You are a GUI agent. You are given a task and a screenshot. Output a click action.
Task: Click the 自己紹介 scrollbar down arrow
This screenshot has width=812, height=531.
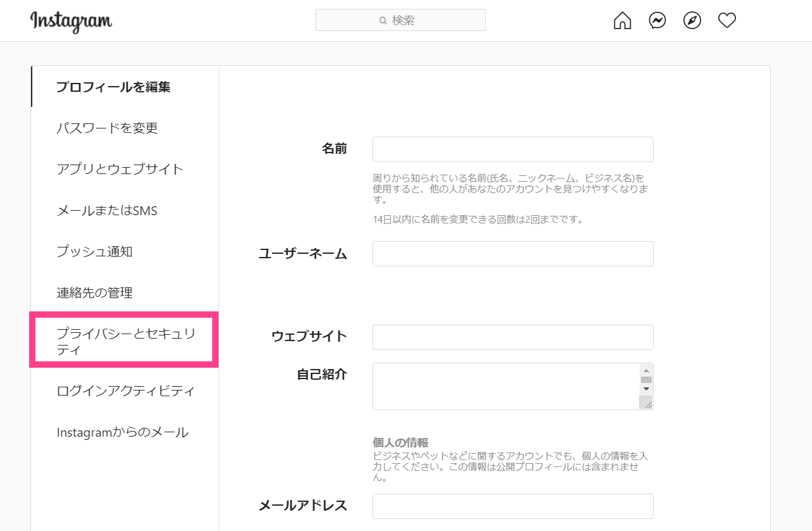click(x=646, y=389)
